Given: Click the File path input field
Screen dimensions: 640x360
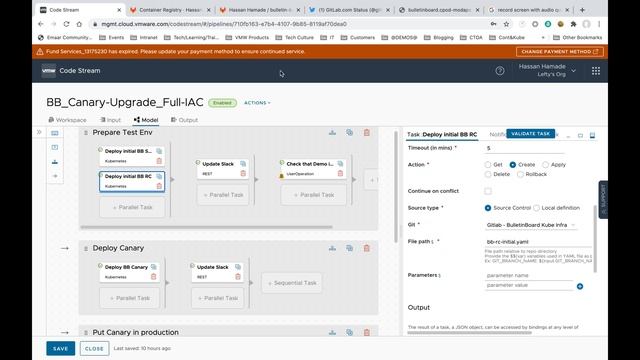Looking at the screenshot, I should pyautogui.click(x=538, y=242).
